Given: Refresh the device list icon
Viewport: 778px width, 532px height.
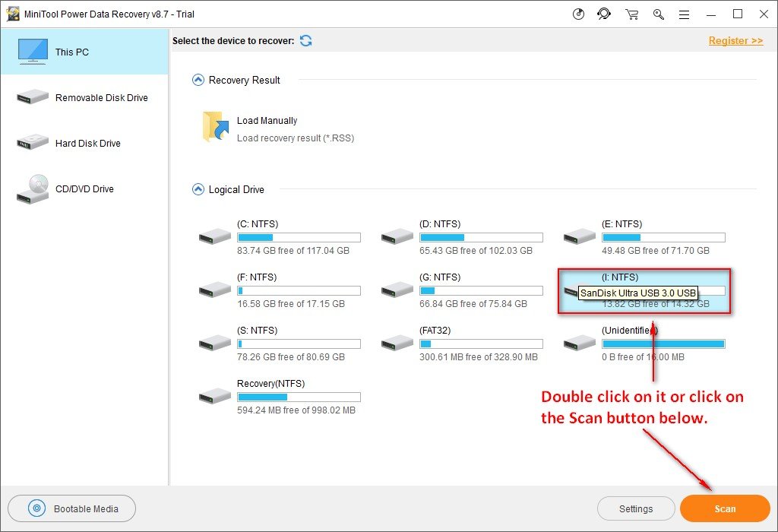Looking at the screenshot, I should (x=305, y=41).
